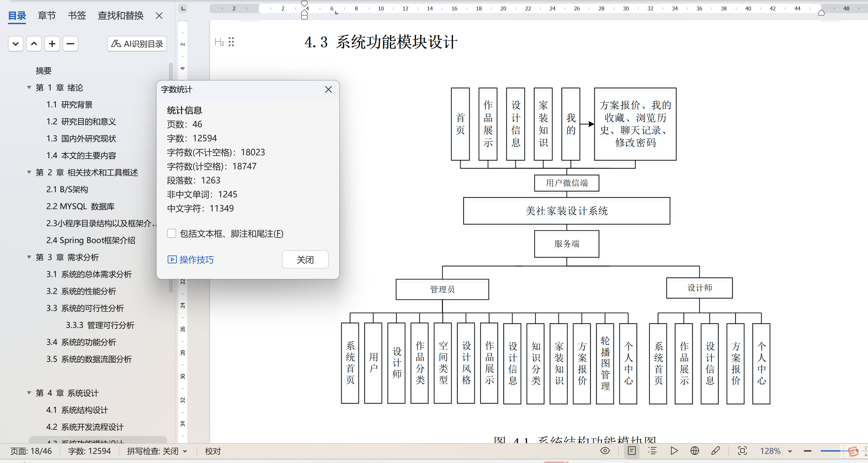868x463 pixels.
Task: Click the 关闭 button in dialog
Action: point(305,259)
